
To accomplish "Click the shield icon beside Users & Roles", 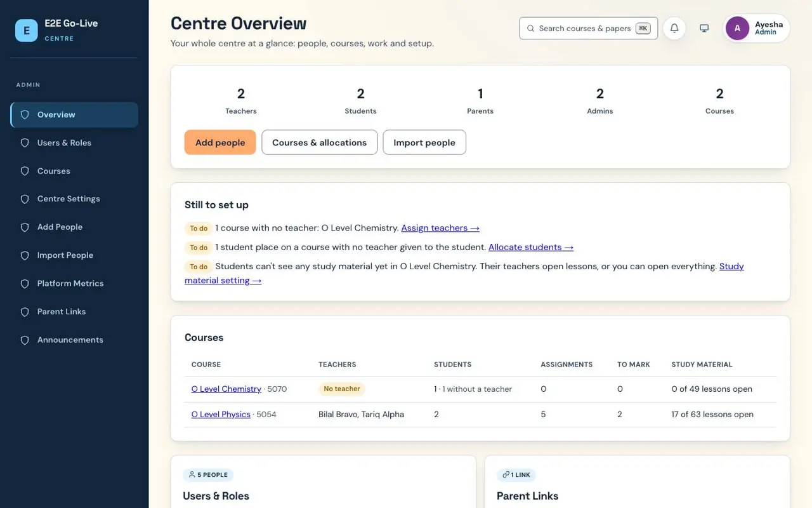I will (25, 143).
